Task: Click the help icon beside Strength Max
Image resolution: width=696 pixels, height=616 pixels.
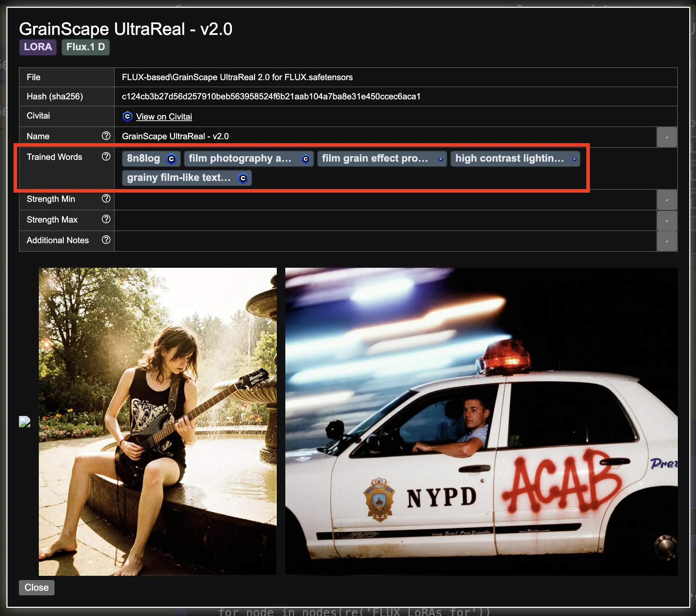Action: pos(106,219)
